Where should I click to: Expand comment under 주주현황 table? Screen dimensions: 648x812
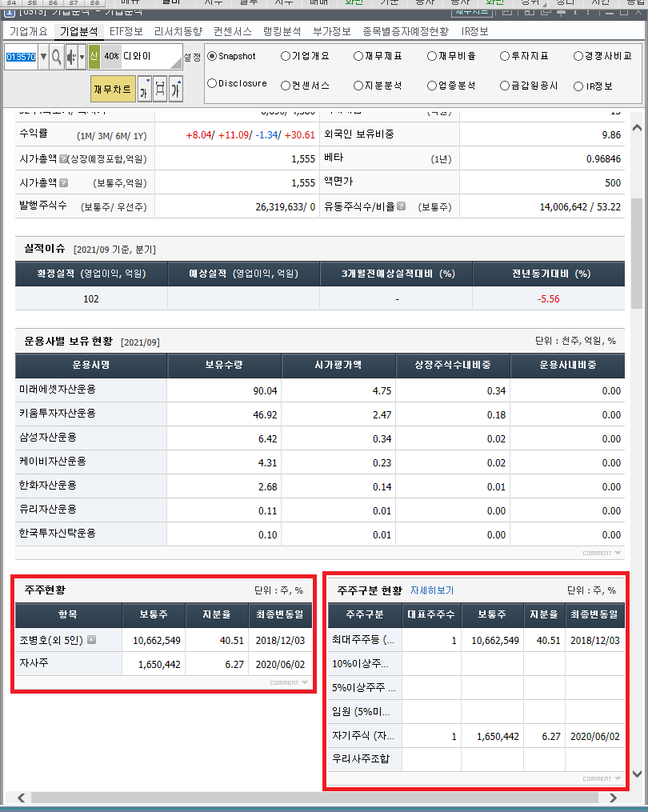tap(289, 682)
